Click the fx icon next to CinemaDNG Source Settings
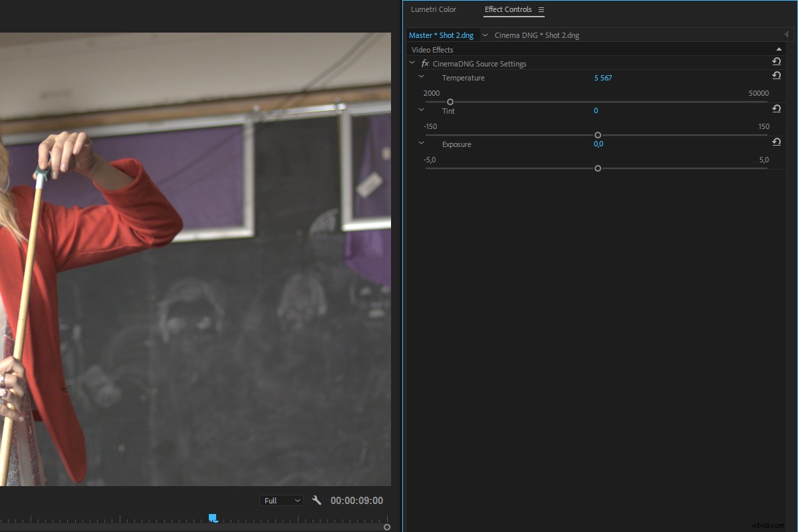The image size is (798, 532). (x=425, y=63)
